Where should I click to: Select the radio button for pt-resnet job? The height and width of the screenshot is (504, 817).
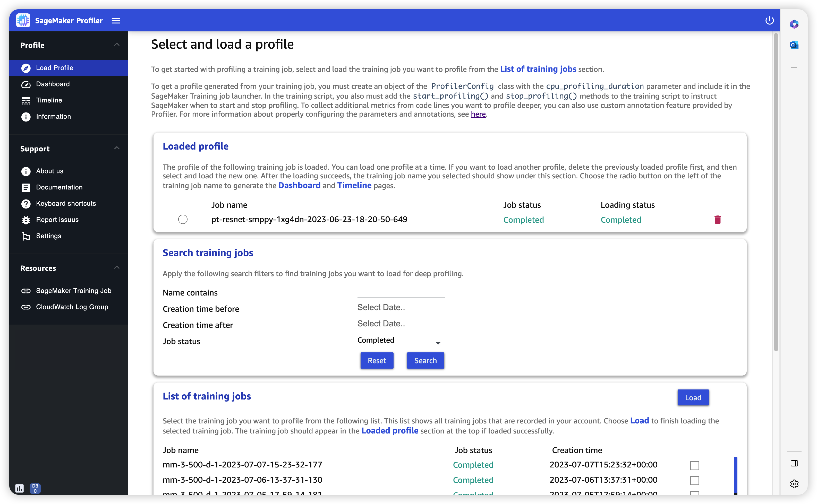pyautogui.click(x=182, y=219)
